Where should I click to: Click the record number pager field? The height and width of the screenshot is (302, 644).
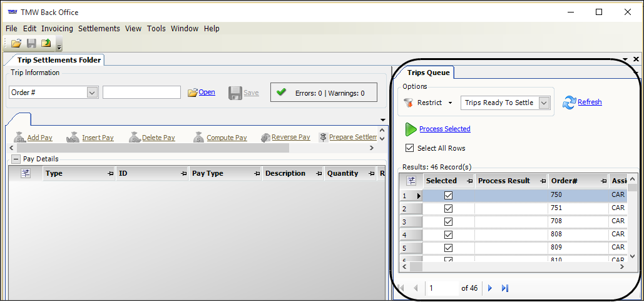tap(442, 288)
